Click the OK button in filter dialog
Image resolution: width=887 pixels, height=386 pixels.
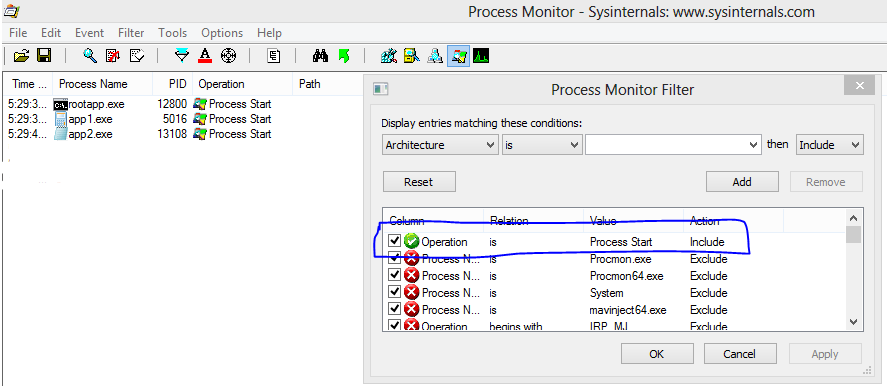pyautogui.click(x=657, y=354)
